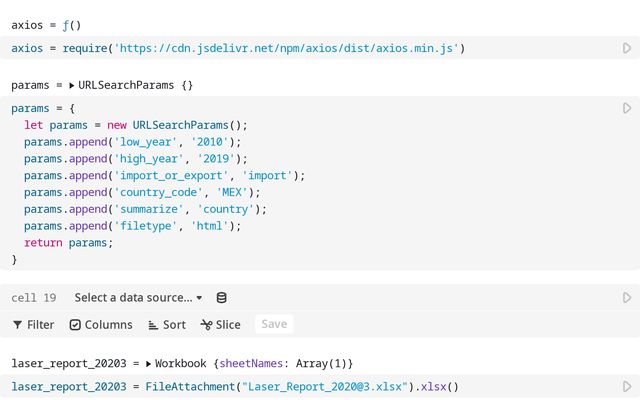Toggle the Columns selector
This screenshot has width=640, height=400.
[100, 324]
